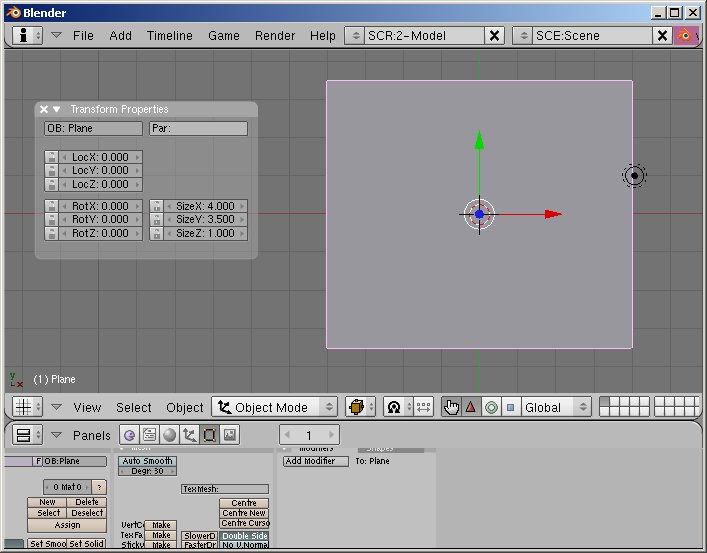Select the rotate manipulator circle icon
The image size is (707, 553).
[491, 407]
